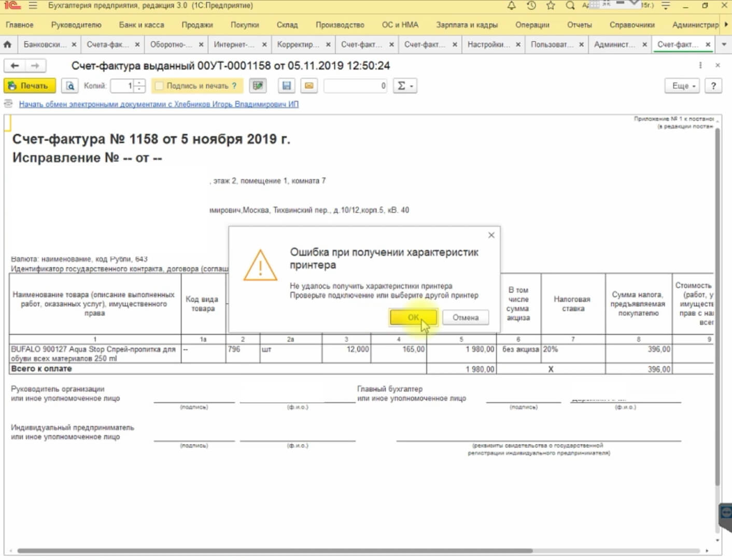This screenshot has height=560, width=732.
Task: Open the Производство section
Action: coord(340,25)
